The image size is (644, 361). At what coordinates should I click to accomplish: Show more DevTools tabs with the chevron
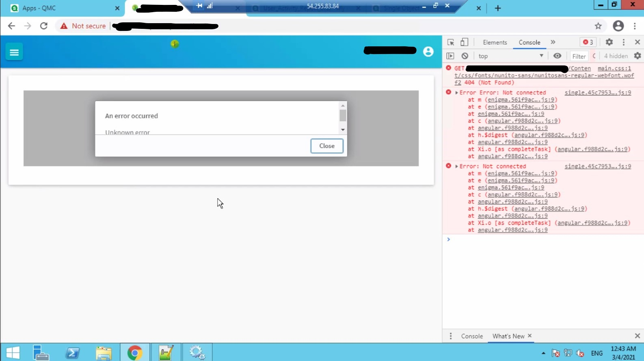point(553,42)
